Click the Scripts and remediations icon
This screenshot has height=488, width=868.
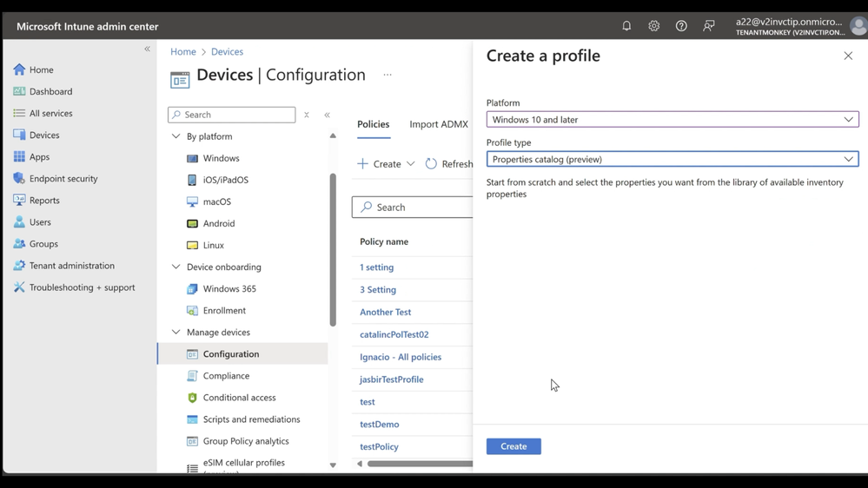192,419
